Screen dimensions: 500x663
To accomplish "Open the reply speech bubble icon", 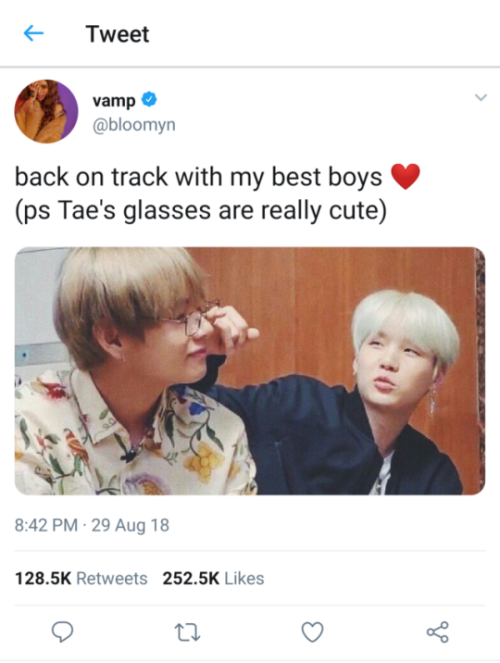I will tap(63, 632).
